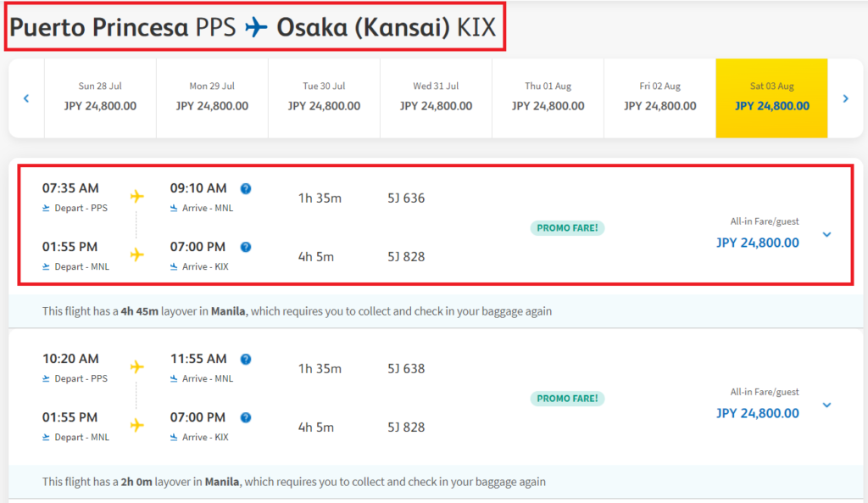The width and height of the screenshot is (868, 503).
Task: Select highlighted Sat 03 Aug tab
Action: pos(771,98)
